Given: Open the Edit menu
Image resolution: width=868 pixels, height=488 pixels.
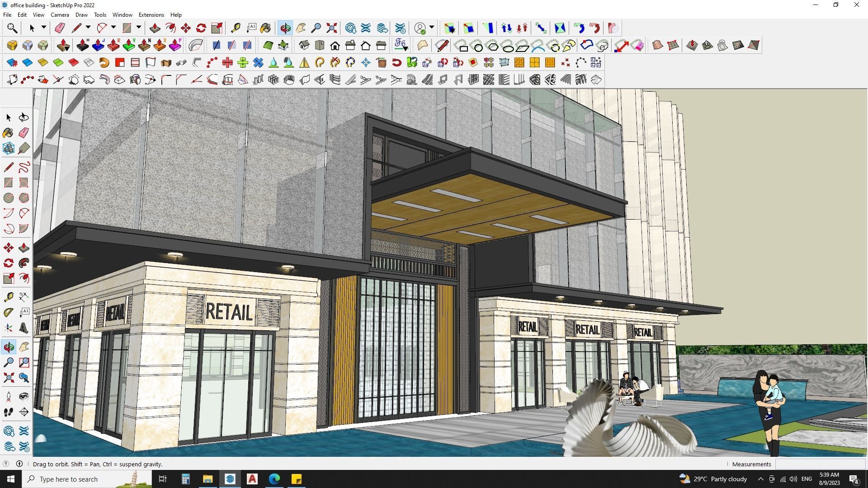Looking at the screenshot, I should coord(22,15).
